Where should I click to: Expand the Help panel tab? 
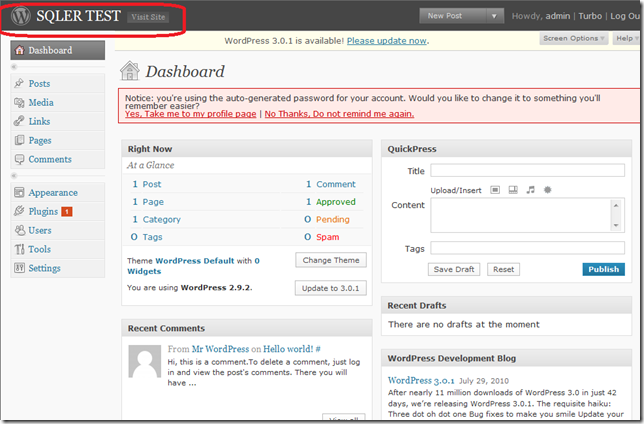coord(627,38)
